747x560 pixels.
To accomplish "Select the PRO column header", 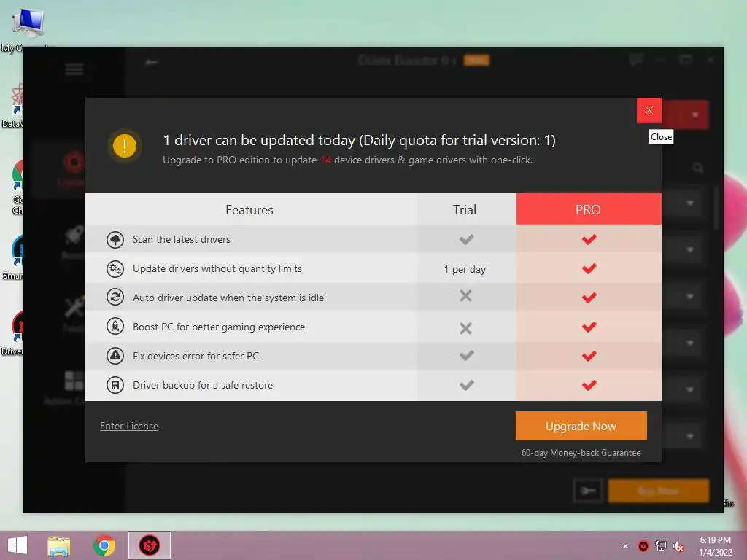I will pos(589,209).
